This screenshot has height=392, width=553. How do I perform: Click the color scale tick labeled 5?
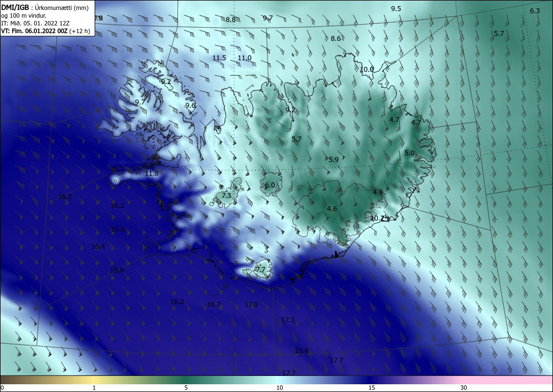point(186,388)
